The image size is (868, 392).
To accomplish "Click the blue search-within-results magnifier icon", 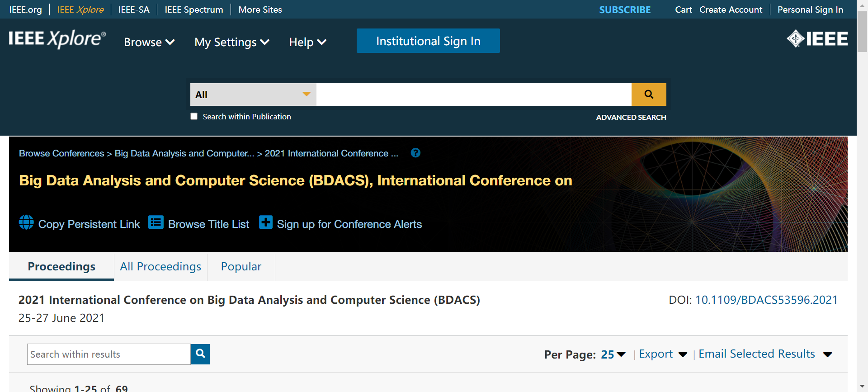I will pyautogui.click(x=200, y=354).
